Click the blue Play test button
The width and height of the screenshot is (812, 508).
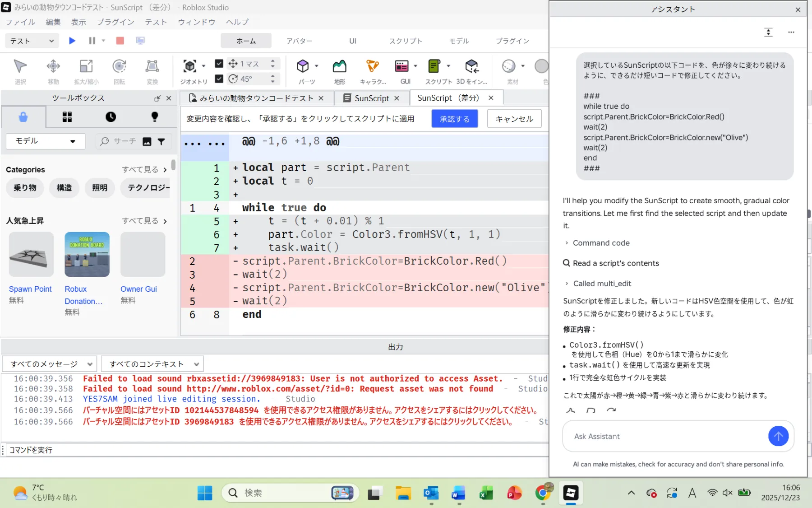72,41
